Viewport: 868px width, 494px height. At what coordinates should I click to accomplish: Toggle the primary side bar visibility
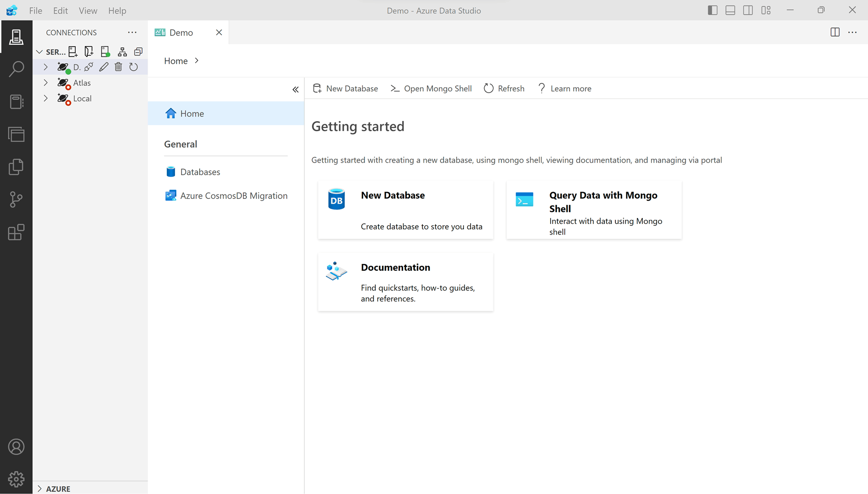coord(712,10)
